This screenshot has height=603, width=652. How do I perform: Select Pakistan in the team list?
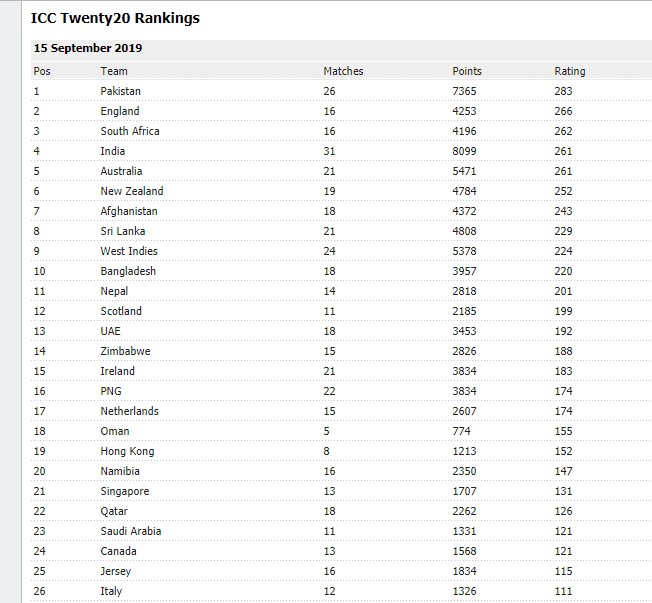[121, 91]
